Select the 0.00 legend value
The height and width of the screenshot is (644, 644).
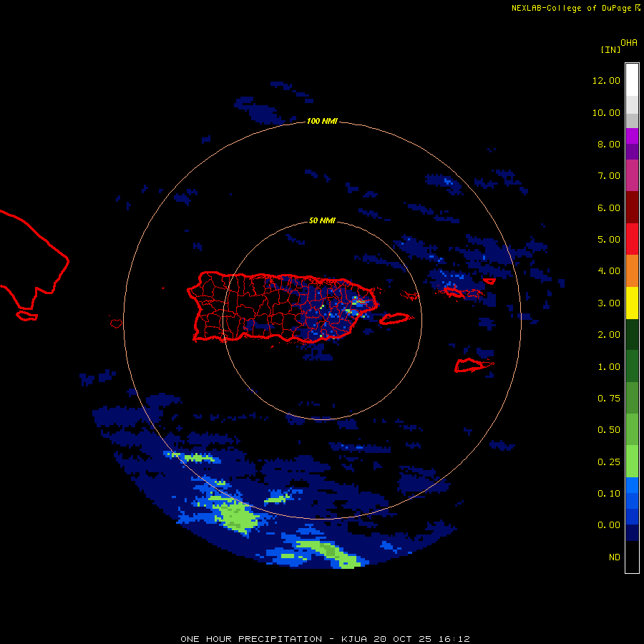click(609, 525)
